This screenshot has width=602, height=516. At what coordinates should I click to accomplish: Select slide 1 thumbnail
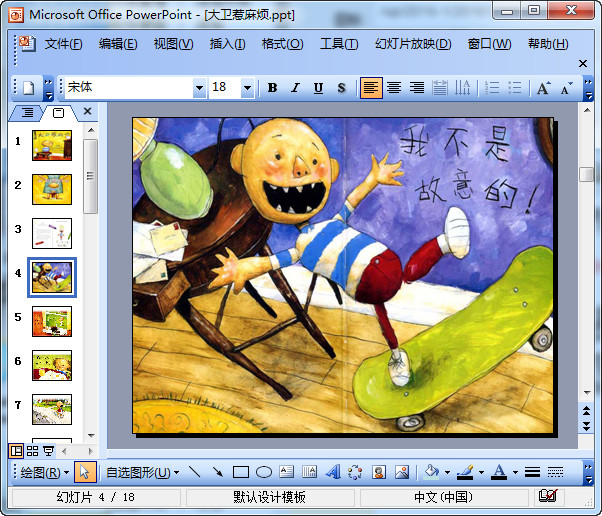tap(52, 145)
